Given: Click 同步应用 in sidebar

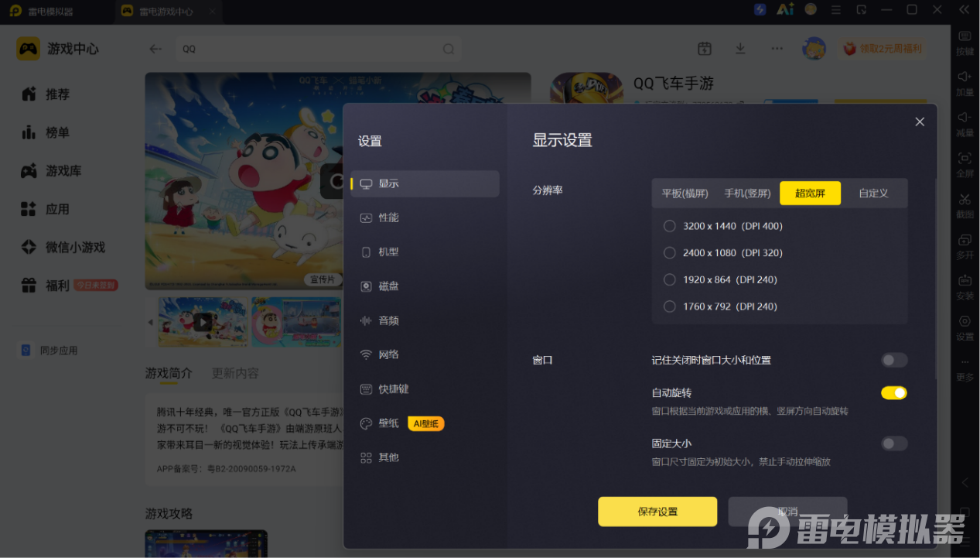Looking at the screenshot, I should (50, 351).
